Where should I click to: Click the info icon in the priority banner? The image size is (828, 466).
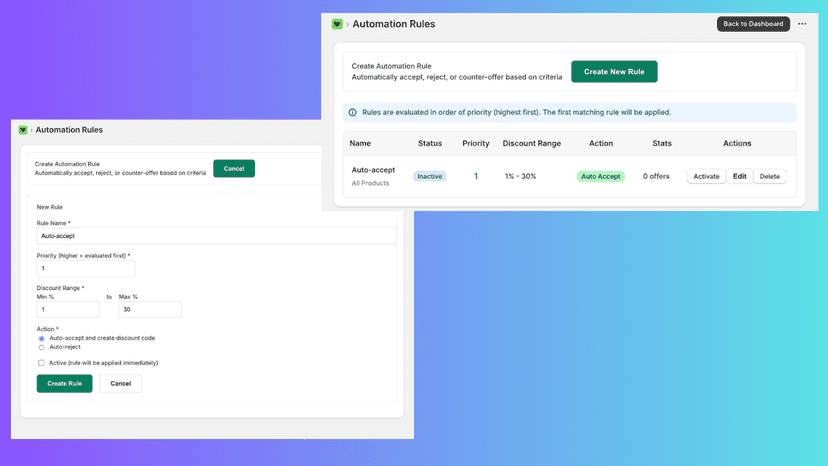[x=352, y=113]
